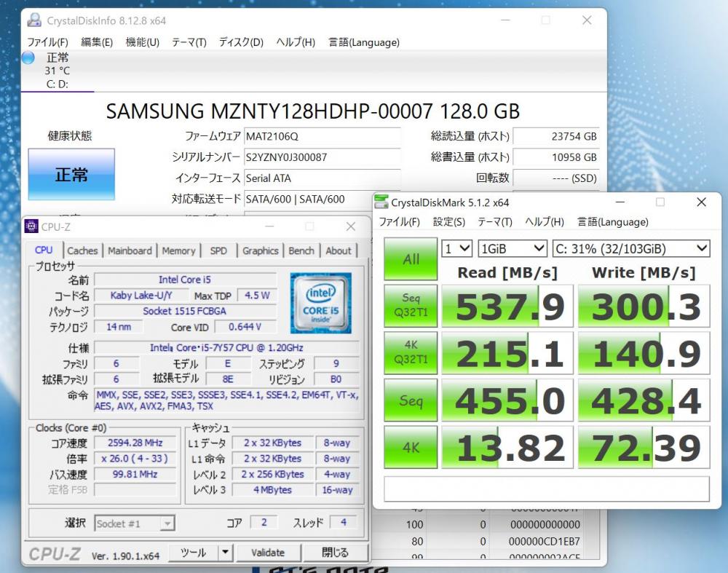Switch to the Mainboard tab in CPU-Z
The image size is (728, 573).
pyautogui.click(x=130, y=250)
